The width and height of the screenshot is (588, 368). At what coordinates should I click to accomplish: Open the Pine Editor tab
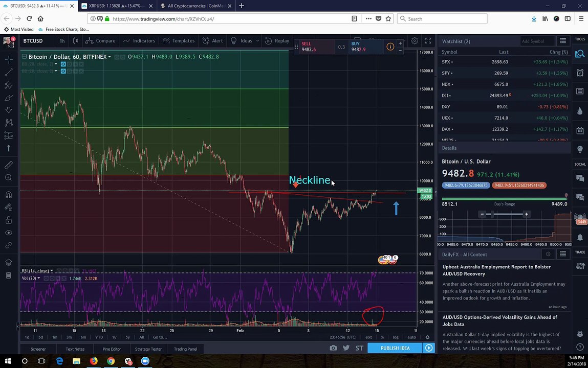pyautogui.click(x=112, y=349)
